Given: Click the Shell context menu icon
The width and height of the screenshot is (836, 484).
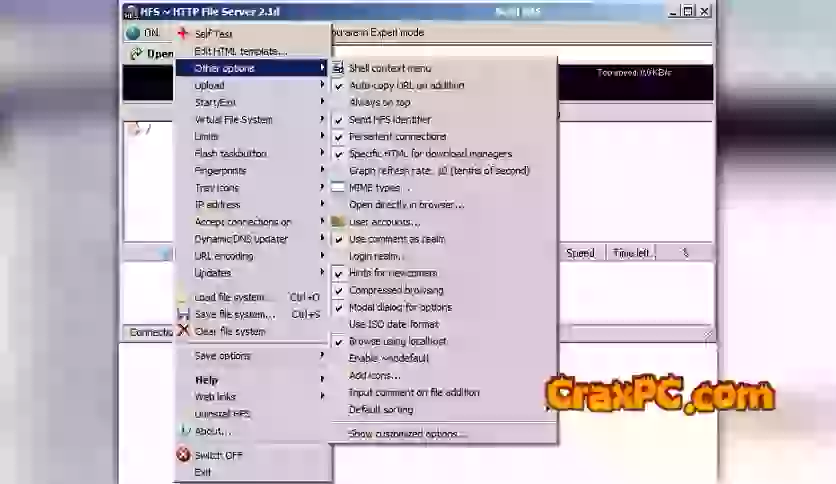Looking at the screenshot, I should [x=338, y=68].
